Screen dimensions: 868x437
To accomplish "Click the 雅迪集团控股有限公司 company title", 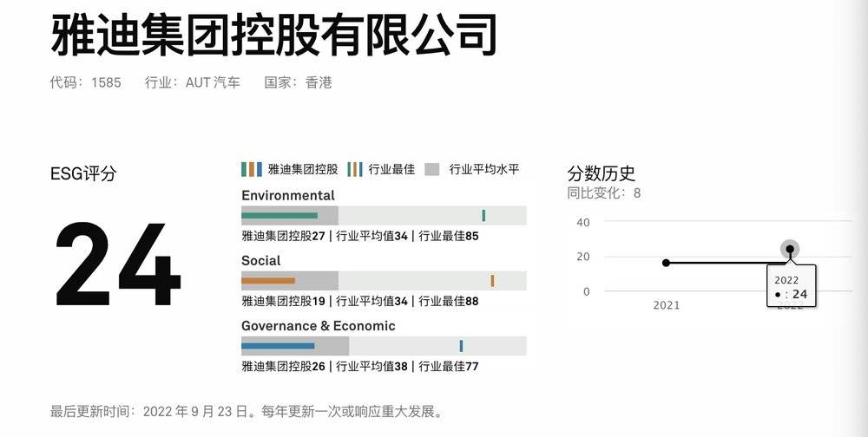I will [273, 36].
